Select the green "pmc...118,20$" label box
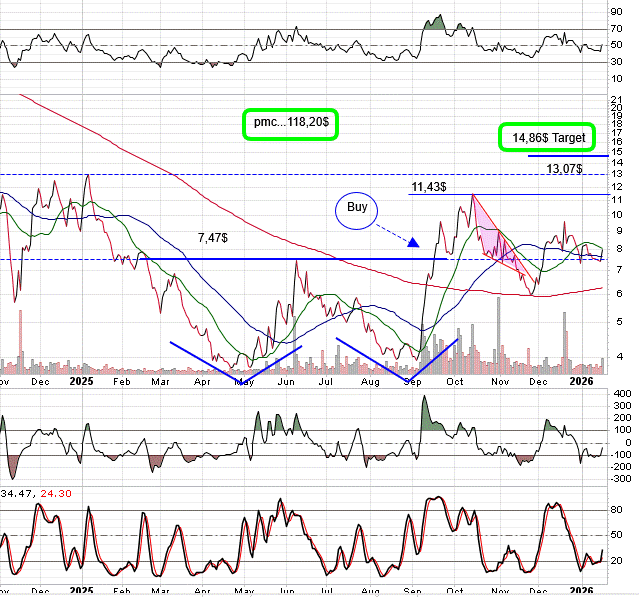Image resolution: width=639 pixels, height=598 pixels. (292, 122)
